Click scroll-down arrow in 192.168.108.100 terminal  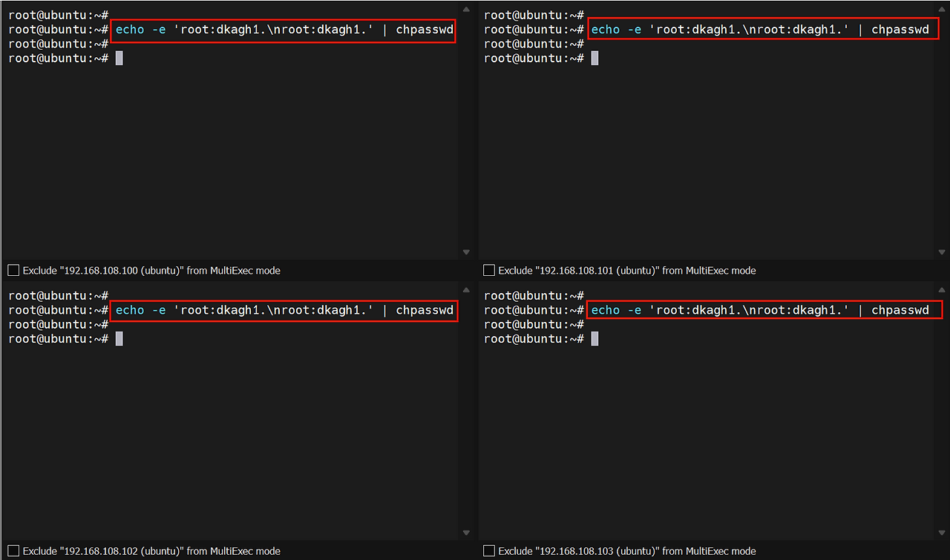[465, 252]
